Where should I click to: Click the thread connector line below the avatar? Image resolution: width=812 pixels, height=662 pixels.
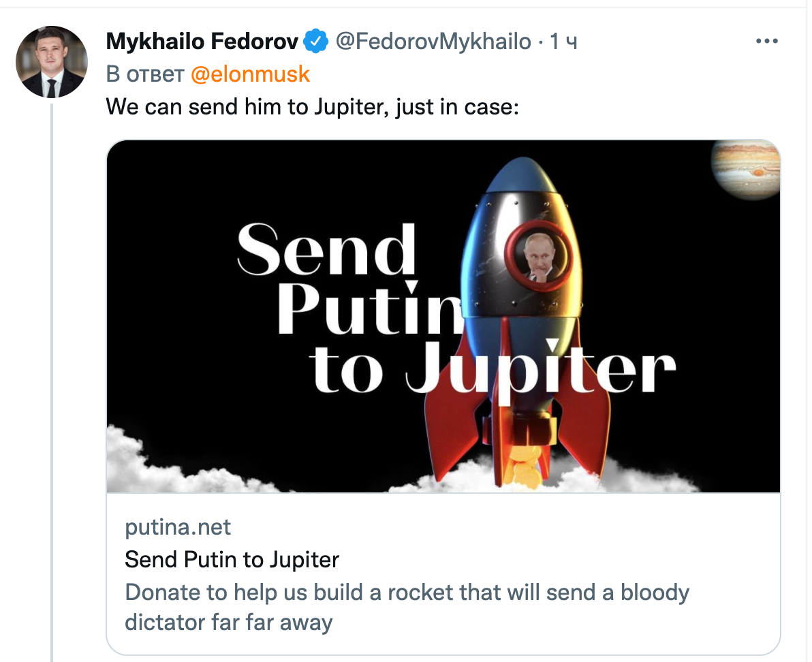pyautogui.click(x=52, y=382)
